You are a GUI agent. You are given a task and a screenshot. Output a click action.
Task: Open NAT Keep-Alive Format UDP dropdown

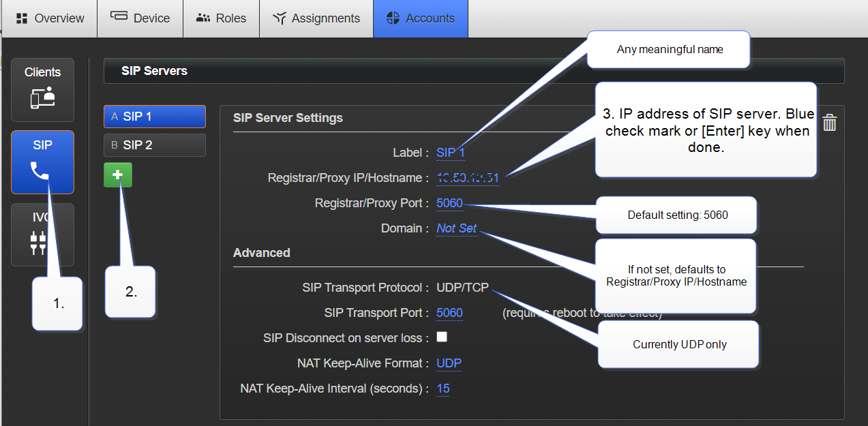[449, 363]
